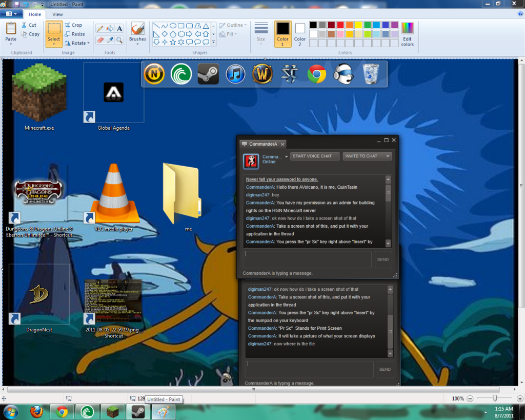Zoom in with the plus button
This screenshot has height=420, width=525.
point(520,398)
